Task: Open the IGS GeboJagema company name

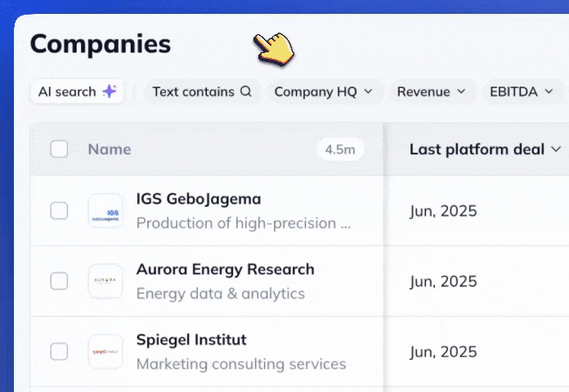Action: (x=199, y=199)
